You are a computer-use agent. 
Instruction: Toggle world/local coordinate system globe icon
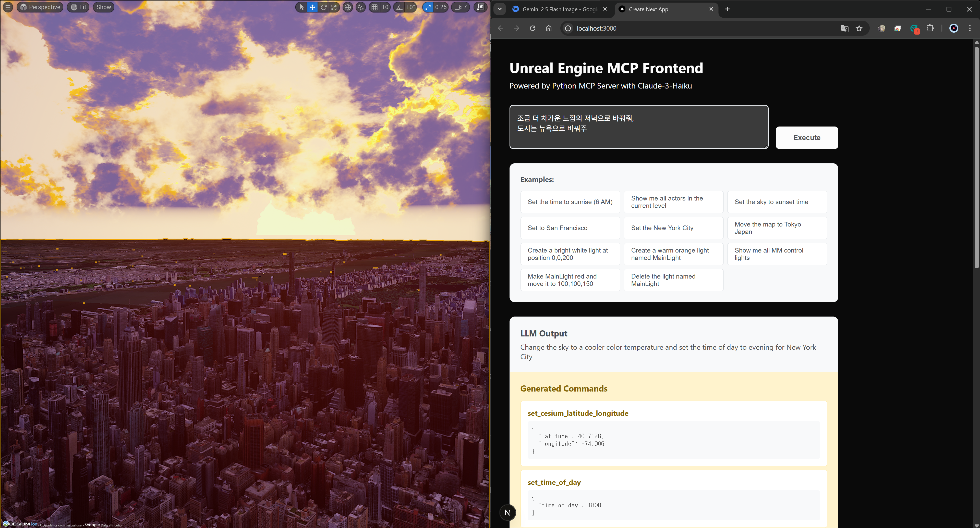[347, 7]
